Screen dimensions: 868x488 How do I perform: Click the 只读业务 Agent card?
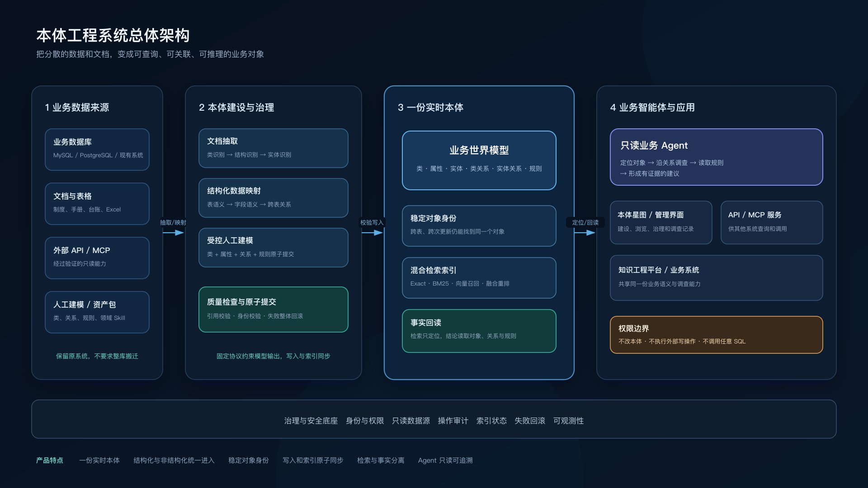tap(717, 157)
